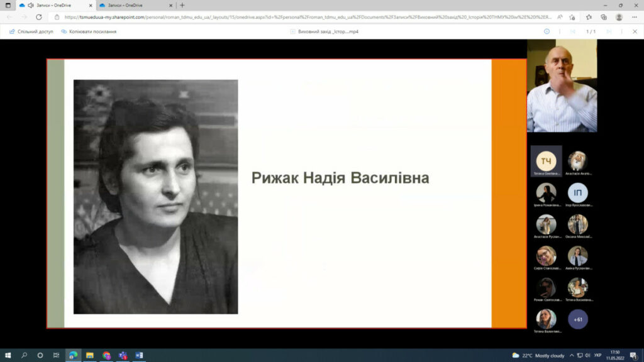644x362 pixels.
Task: Switch to the second Записи – OneDrive tab
Action: [125, 5]
